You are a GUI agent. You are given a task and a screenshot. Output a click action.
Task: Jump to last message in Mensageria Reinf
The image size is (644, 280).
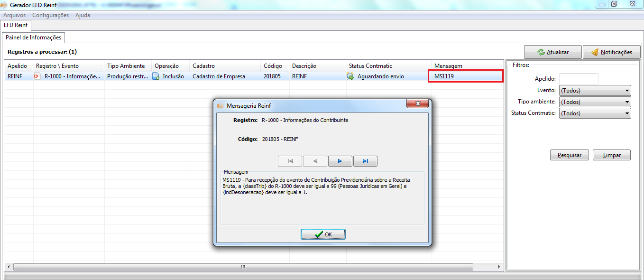coord(365,161)
